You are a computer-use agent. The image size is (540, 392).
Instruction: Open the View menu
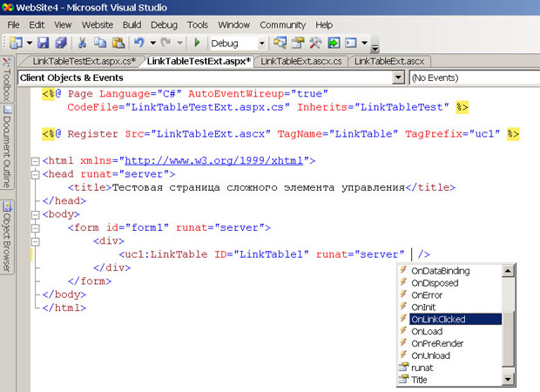point(63,24)
